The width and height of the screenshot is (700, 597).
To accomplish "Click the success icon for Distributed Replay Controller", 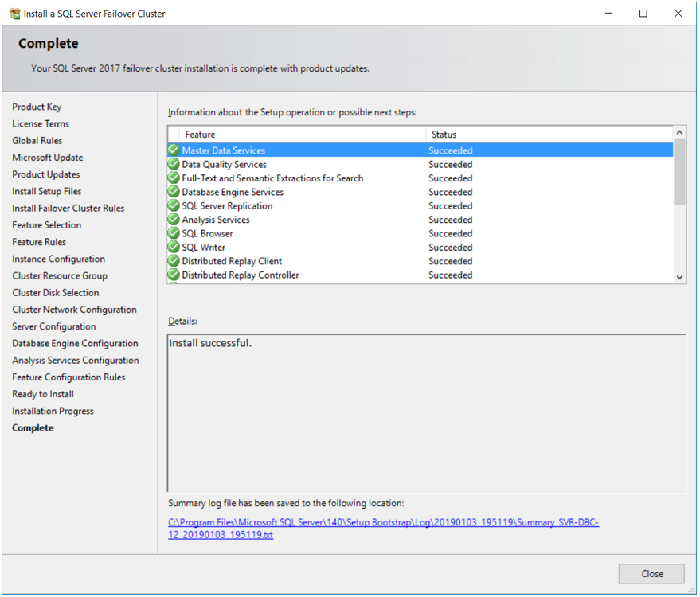I will (174, 275).
